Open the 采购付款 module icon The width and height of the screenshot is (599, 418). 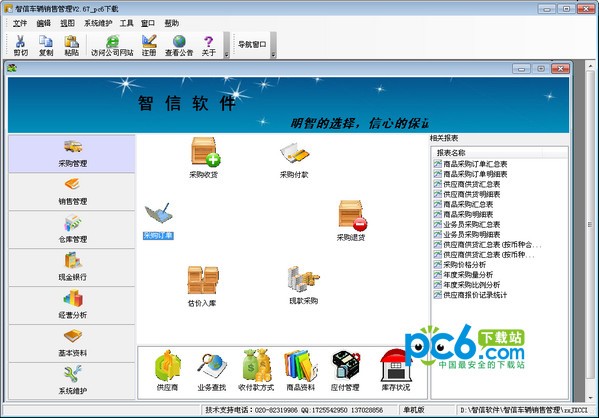294,160
